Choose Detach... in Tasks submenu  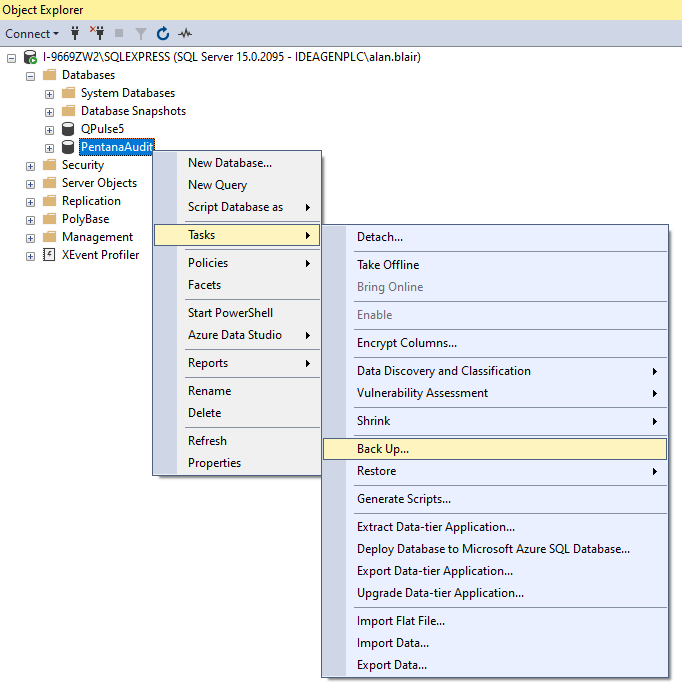click(495, 237)
